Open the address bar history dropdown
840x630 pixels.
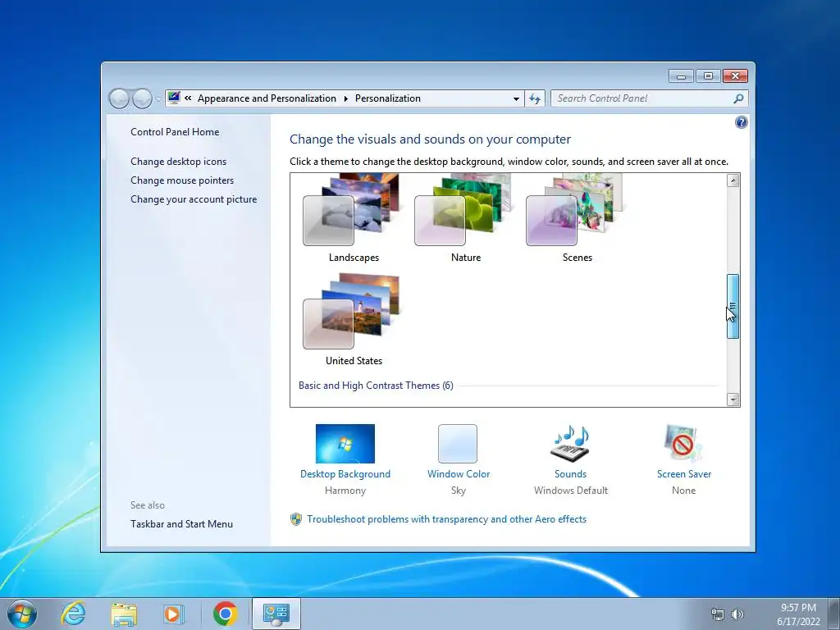516,98
